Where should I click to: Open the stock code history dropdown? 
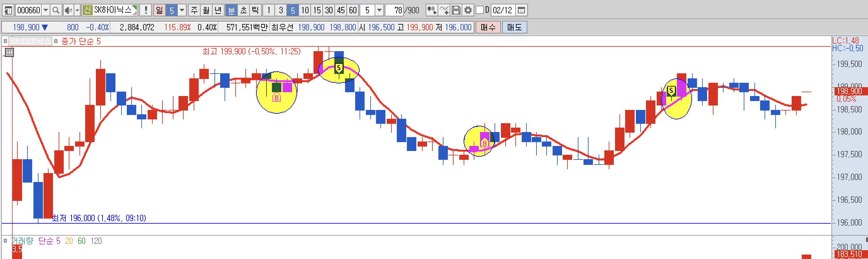[x=46, y=10]
